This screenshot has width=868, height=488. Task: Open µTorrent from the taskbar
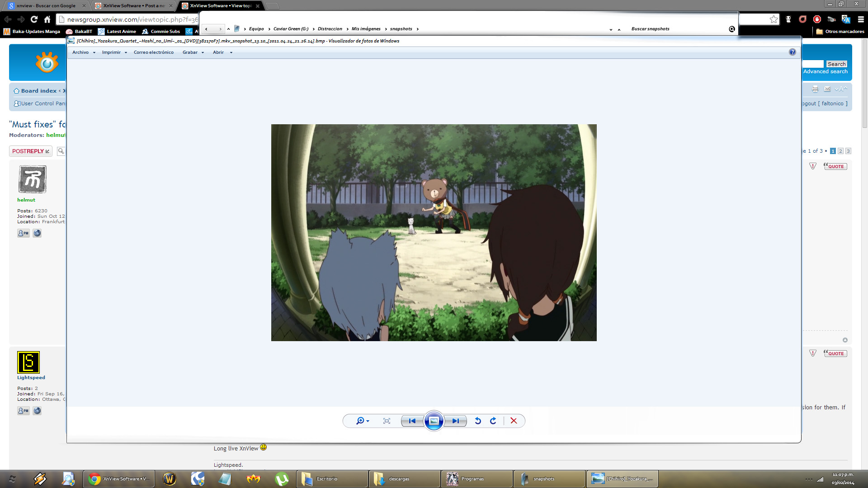(282, 479)
